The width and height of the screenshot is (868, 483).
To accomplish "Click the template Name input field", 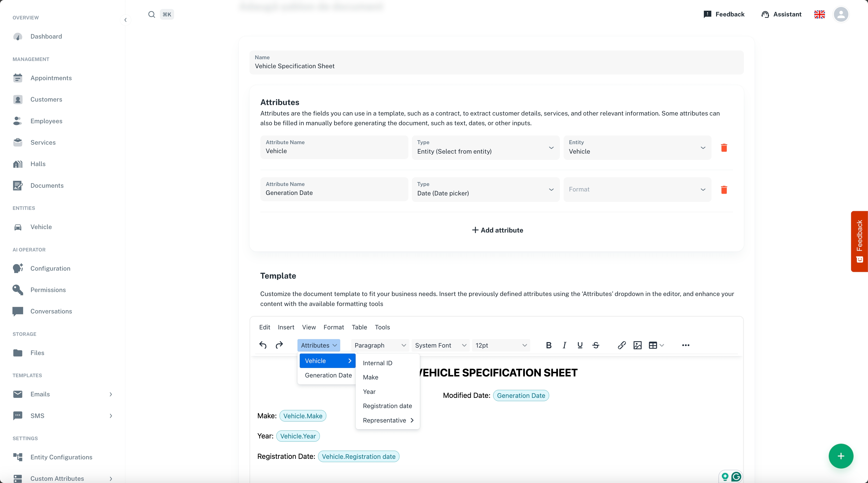I will tap(496, 66).
